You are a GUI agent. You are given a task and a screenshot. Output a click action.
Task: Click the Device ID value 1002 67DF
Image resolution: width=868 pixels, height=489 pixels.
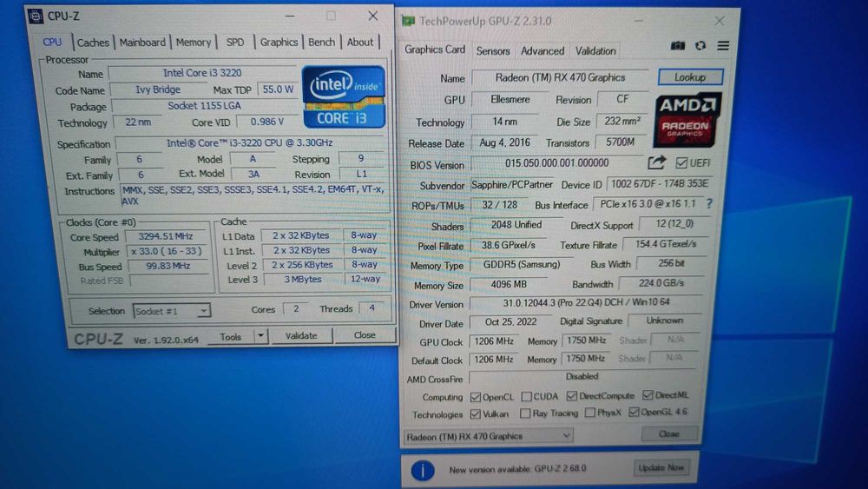click(x=659, y=184)
